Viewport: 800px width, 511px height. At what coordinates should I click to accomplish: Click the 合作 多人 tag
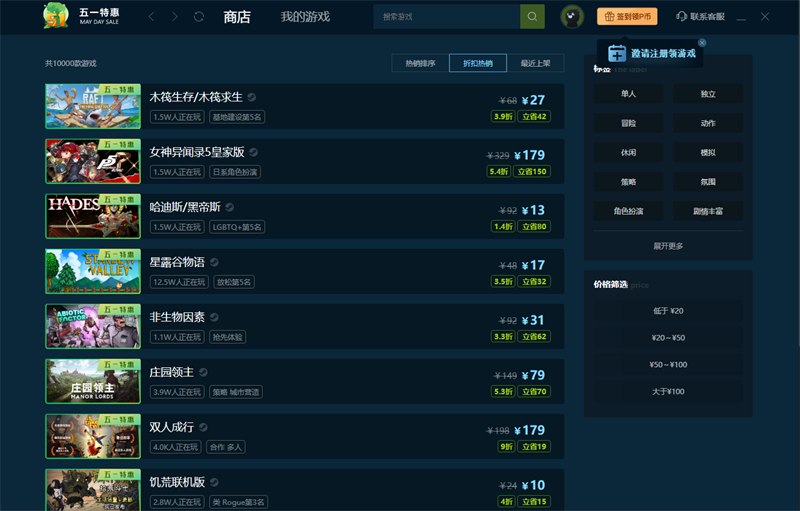point(226,447)
